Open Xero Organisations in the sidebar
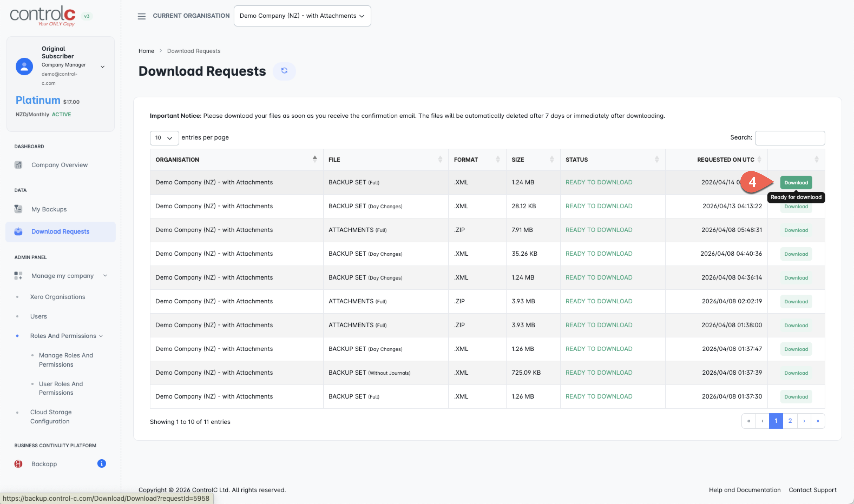This screenshot has width=854, height=504. pyautogui.click(x=57, y=297)
